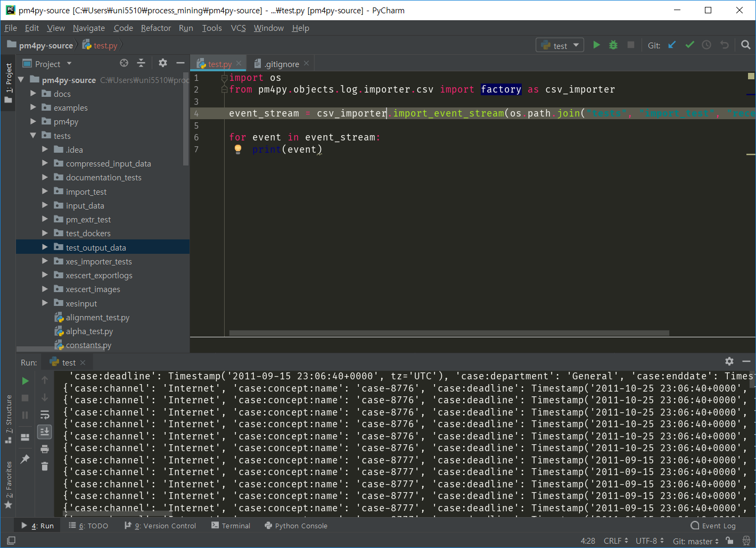The image size is (756, 548).
Task: Select alpha_test.py in project tree
Action: (x=89, y=331)
